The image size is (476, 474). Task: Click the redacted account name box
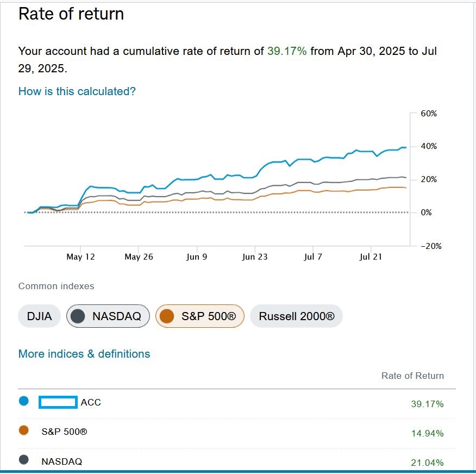tap(58, 402)
